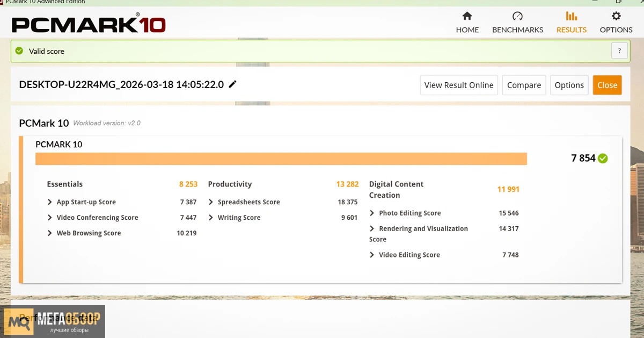Expand the Video Editing Score row
The height and width of the screenshot is (338, 644).
[x=372, y=255]
